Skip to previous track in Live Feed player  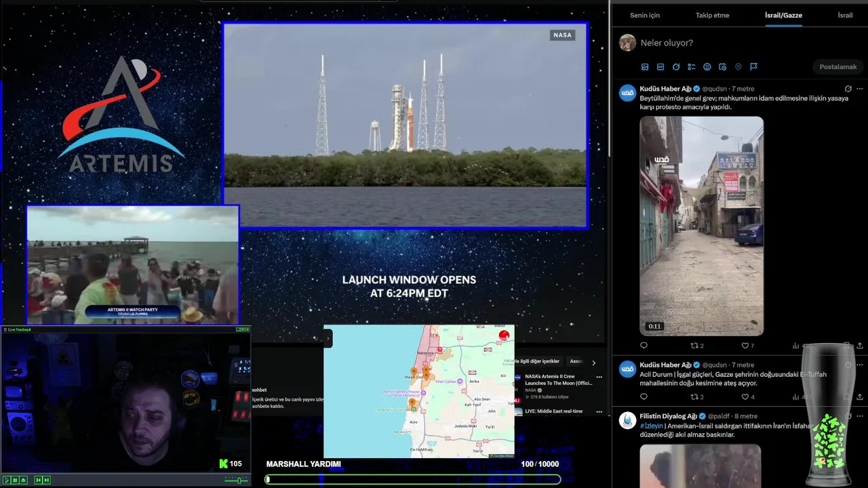tap(38, 480)
